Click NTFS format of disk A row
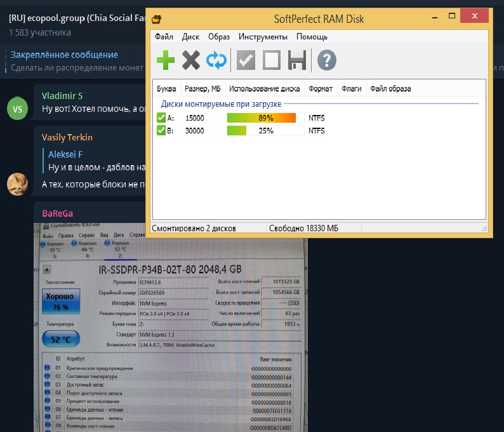This screenshot has height=432, width=504. coord(317,118)
